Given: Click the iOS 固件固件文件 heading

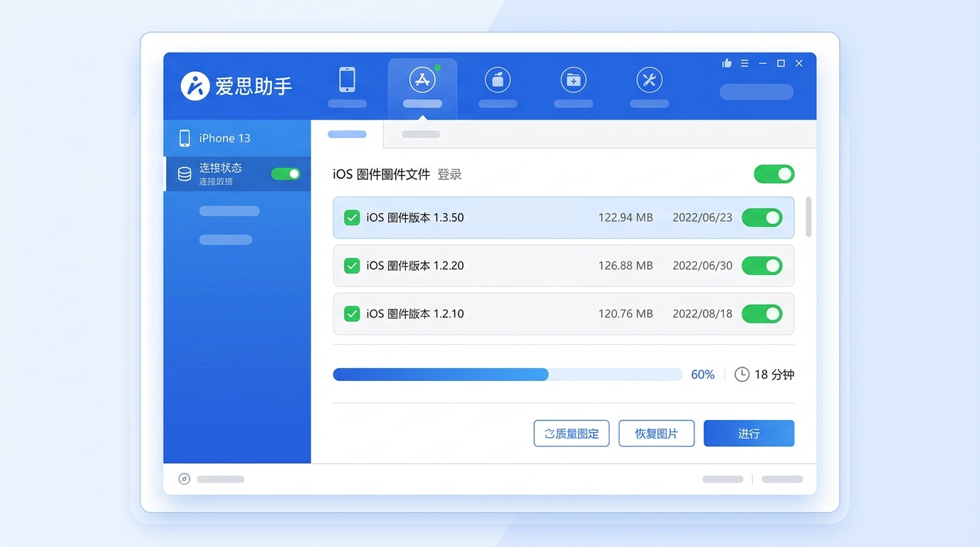Looking at the screenshot, I should (x=381, y=174).
